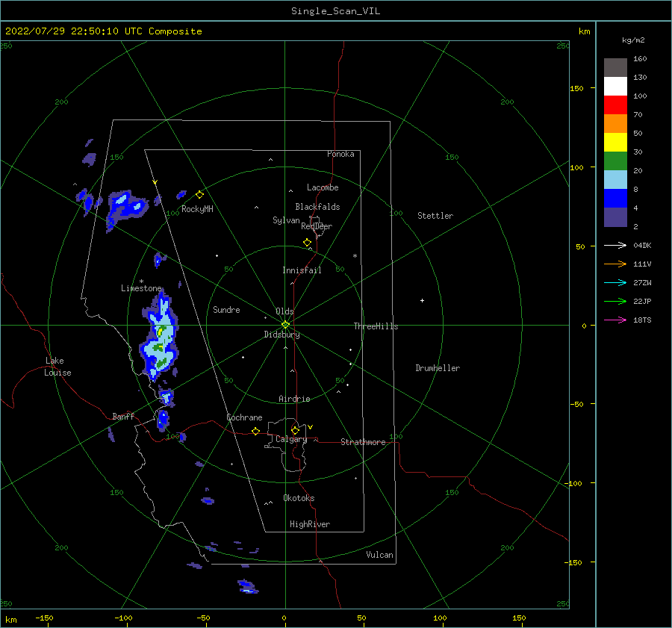
Task: Click the Lacombe label
Action: (x=323, y=187)
